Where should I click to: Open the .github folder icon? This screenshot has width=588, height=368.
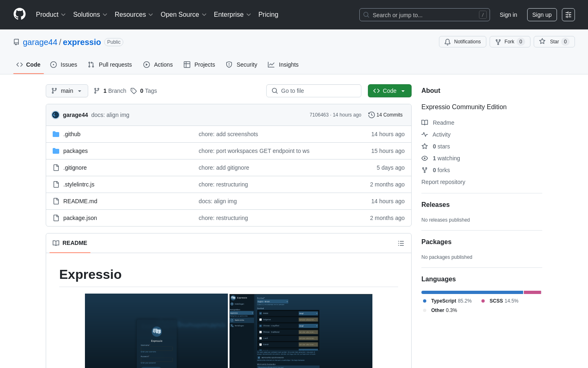click(x=56, y=134)
